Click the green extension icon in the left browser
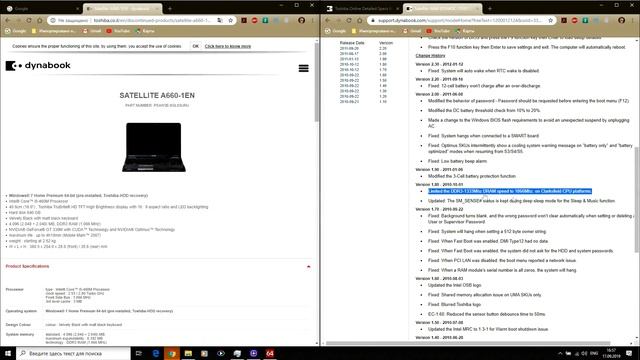The image size is (640, 360). click(265, 20)
